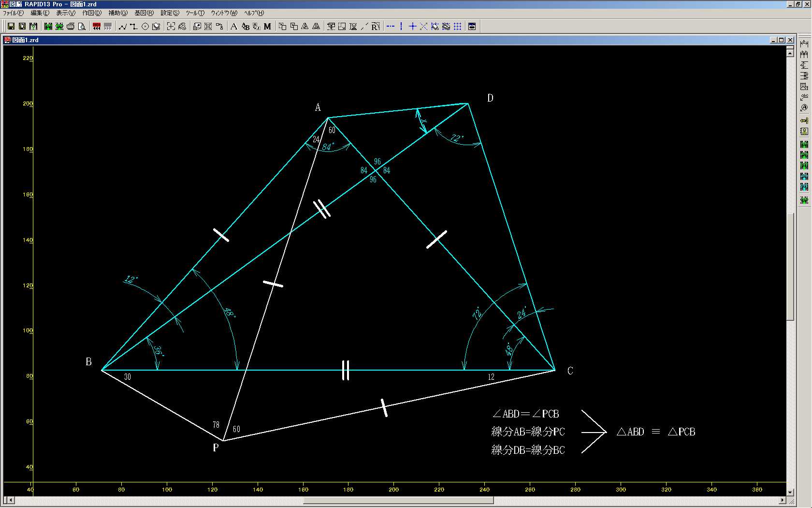The width and height of the screenshot is (812, 508).
Task: Select the diagonal line tool icon
Action: click(x=364, y=26)
